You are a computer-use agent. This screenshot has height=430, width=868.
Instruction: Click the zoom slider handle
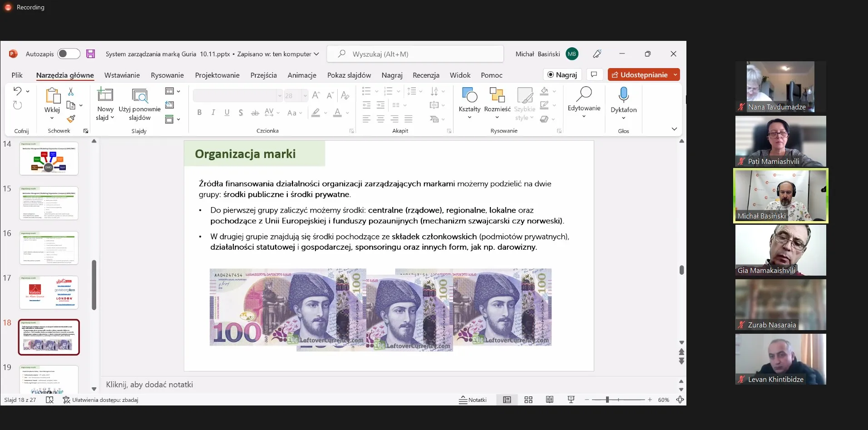tap(607, 400)
